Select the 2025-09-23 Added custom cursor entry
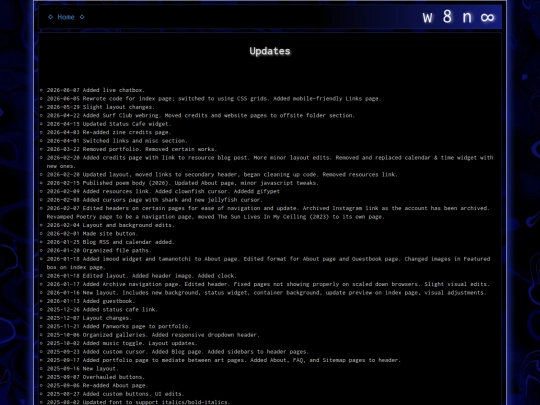 (178, 352)
